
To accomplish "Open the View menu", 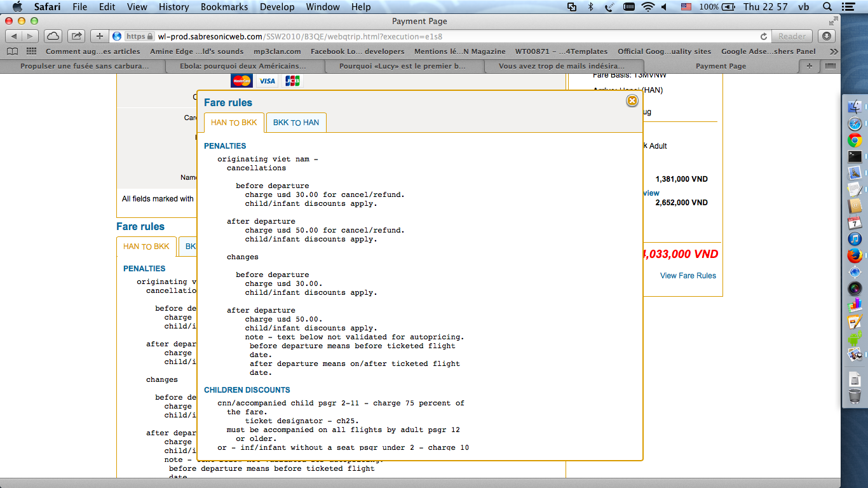I will [137, 7].
